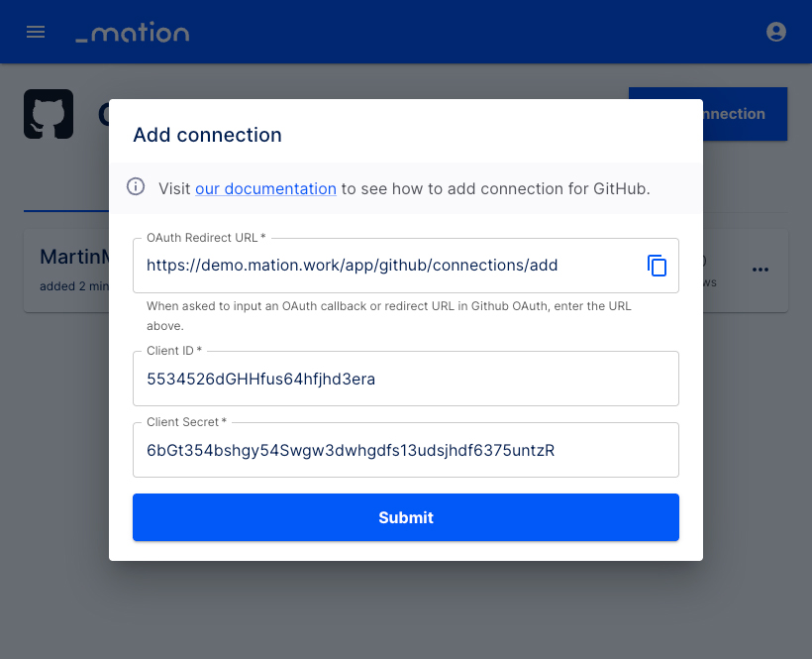Click the 'added 2 min' timestamp text
Image resolution: width=812 pixels, height=659 pixels.
click(x=74, y=286)
